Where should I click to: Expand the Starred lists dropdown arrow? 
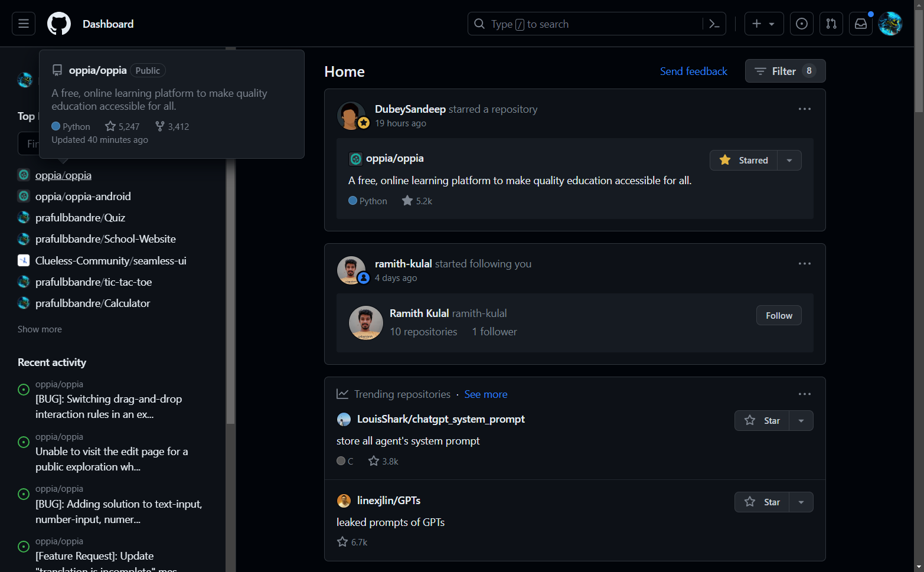pos(789,161)
